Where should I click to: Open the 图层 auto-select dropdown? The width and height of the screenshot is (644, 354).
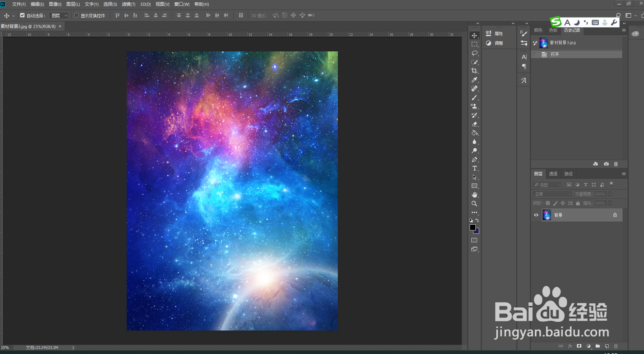(59, 15)
